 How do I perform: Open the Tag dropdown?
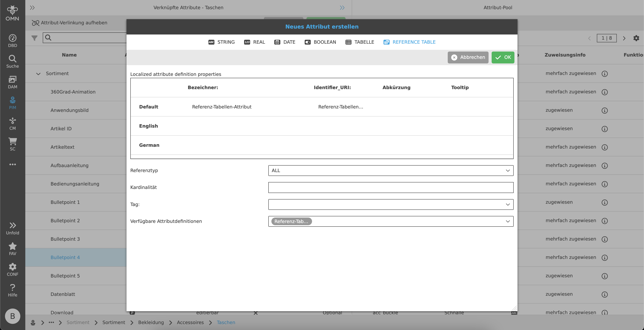(390, 204)
